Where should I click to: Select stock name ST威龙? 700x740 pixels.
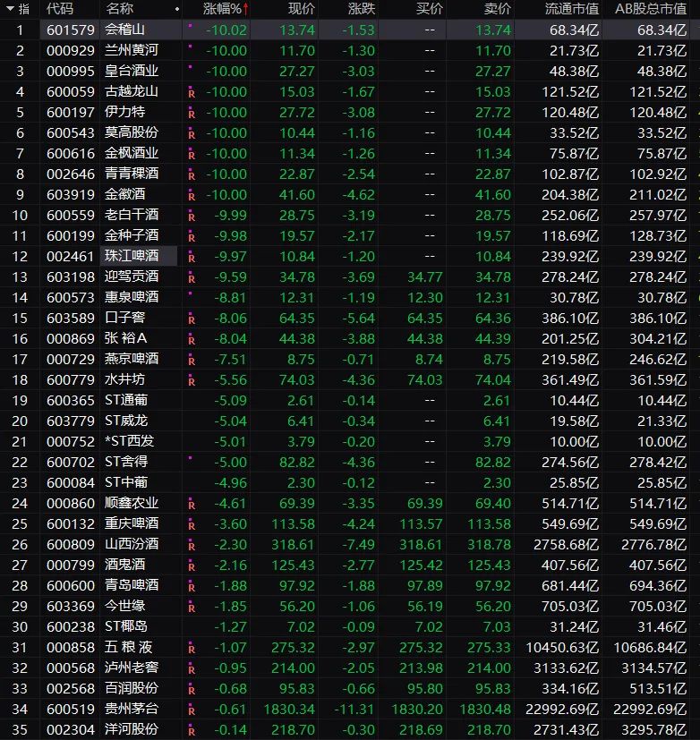click(126, 421)
